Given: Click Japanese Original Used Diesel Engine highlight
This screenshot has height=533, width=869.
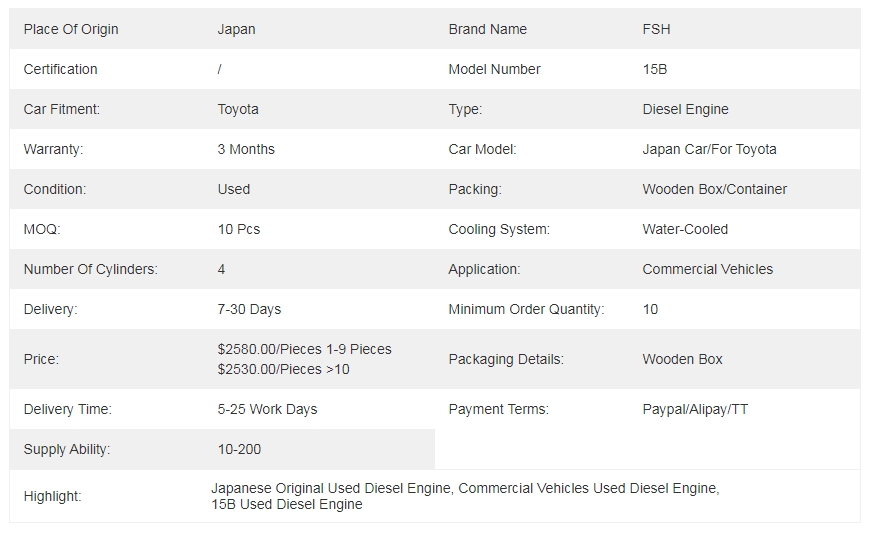Looking at the screenshot, I should pyautogui.click(x=331, y=488).
